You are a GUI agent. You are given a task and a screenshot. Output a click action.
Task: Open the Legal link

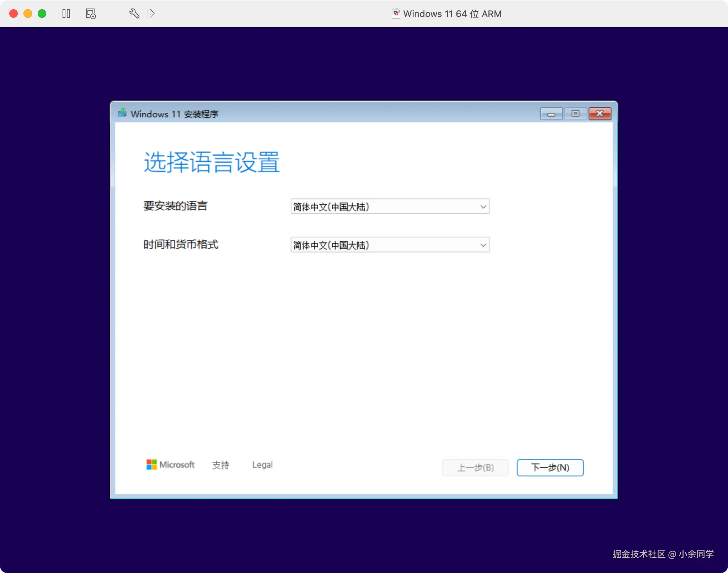click(x=262, y=465)
